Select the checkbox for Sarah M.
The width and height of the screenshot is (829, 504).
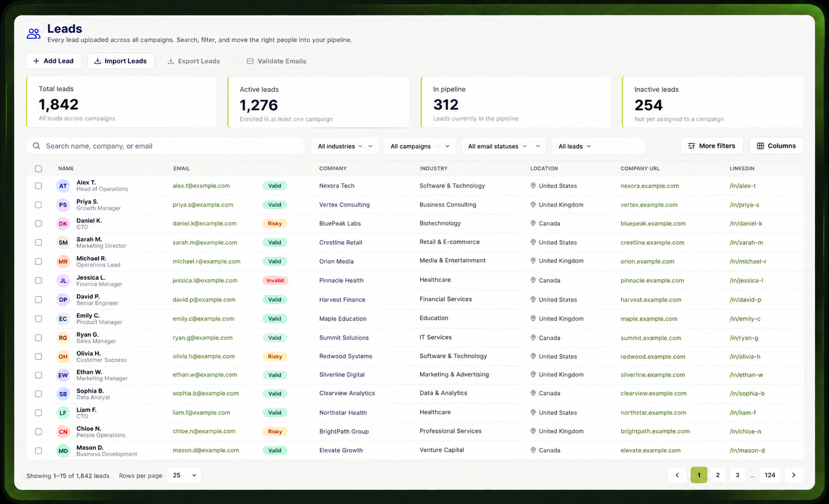click(x=38, y=242)
